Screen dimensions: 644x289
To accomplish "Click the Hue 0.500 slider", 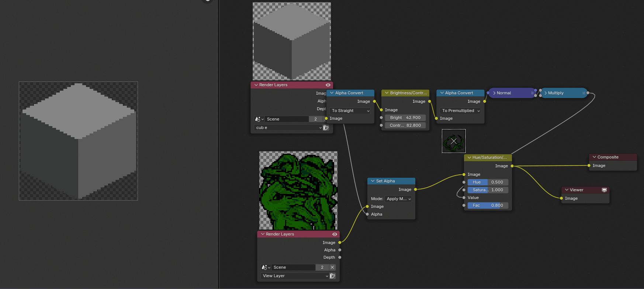I will click(x=488, y=182).
